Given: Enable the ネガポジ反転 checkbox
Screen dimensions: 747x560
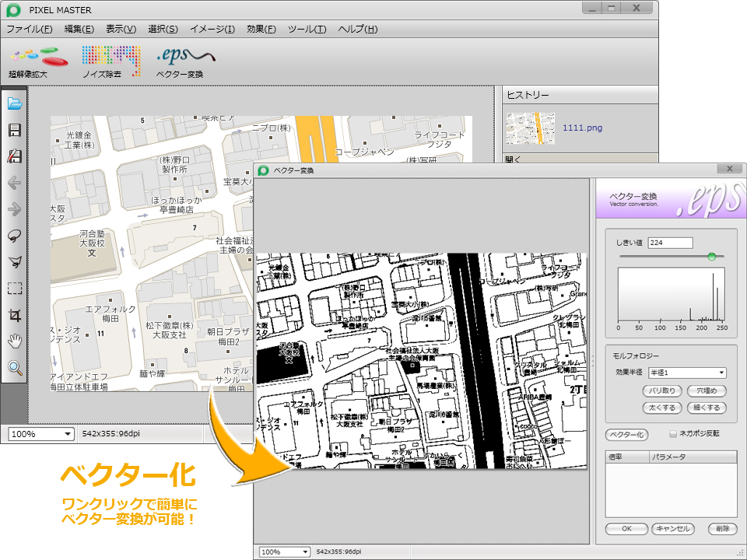Looking at the screenshot, I should (x=674, y=434).
